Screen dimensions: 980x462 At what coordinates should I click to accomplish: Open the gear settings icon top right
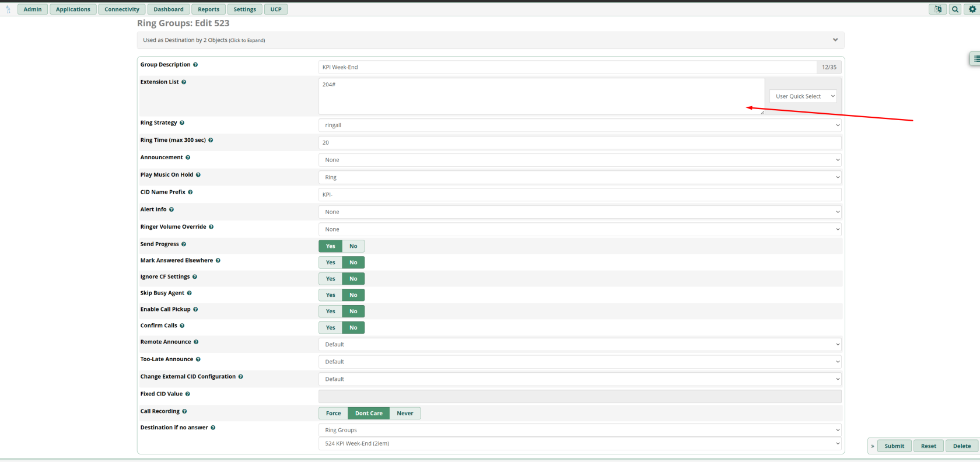click(972, 9)
